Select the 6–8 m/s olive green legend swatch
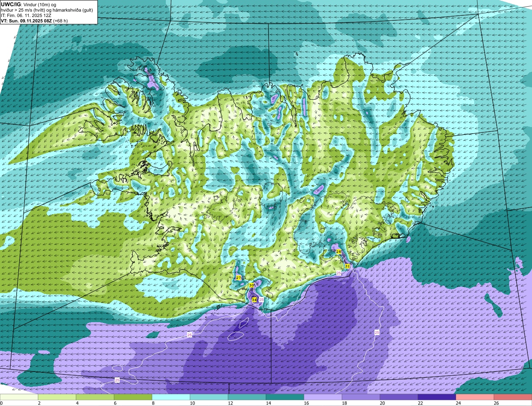Viewport: 532px width, 406px height. (x=133, y=397)
